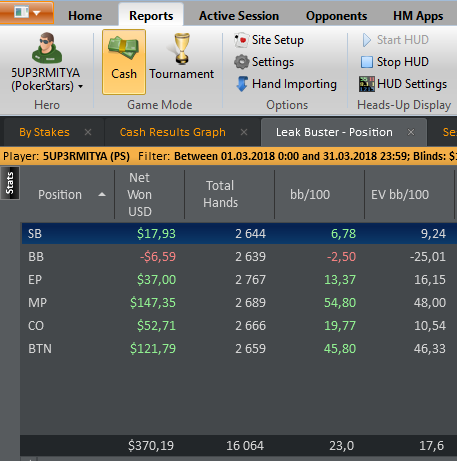Viewport: 457px width, 461px height.
Task: Click the $370,19 total net won
Action: 151,446
